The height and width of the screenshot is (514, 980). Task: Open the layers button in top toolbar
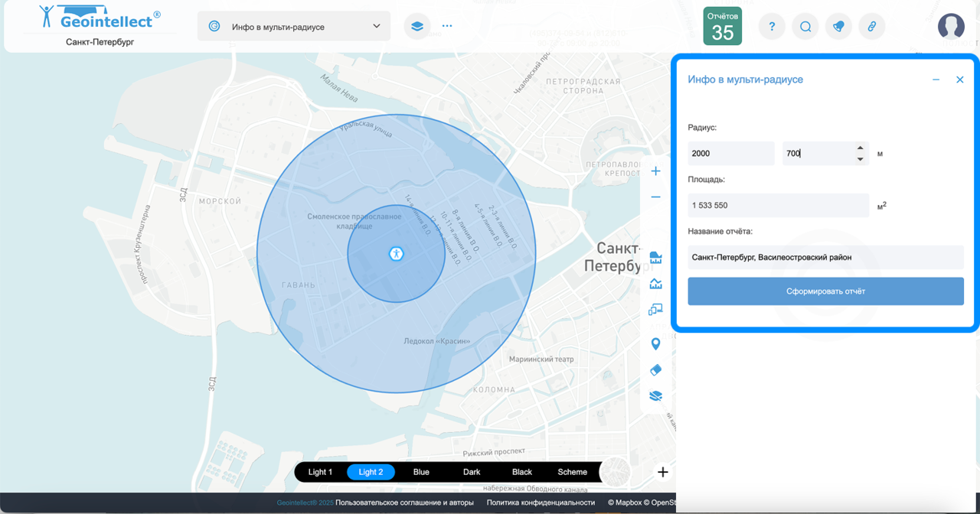click(416, 26)
